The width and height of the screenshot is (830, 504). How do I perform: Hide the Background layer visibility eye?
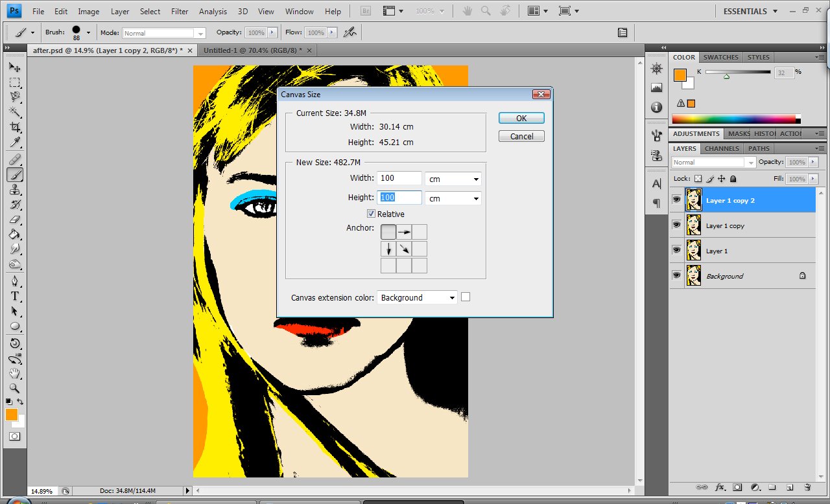tap(677, 275)
